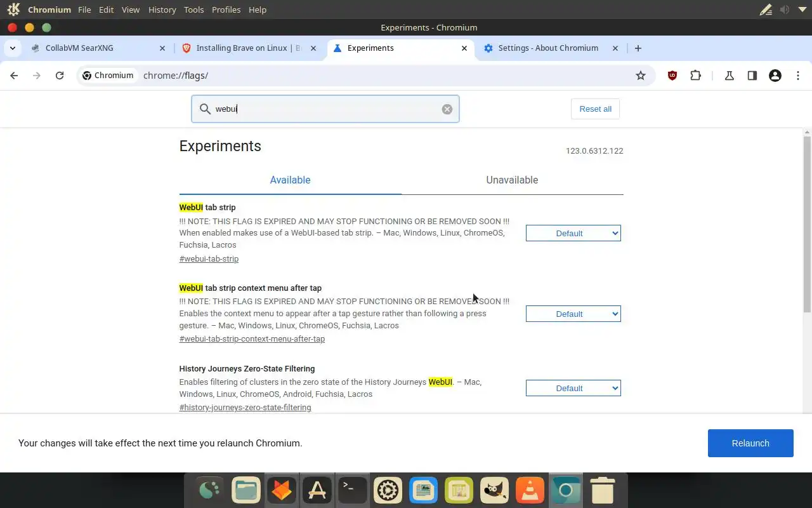Close the Settings - About Chromium tab
Screen dimensions: 812x508
pyautogui.click(x=615, y=48)
